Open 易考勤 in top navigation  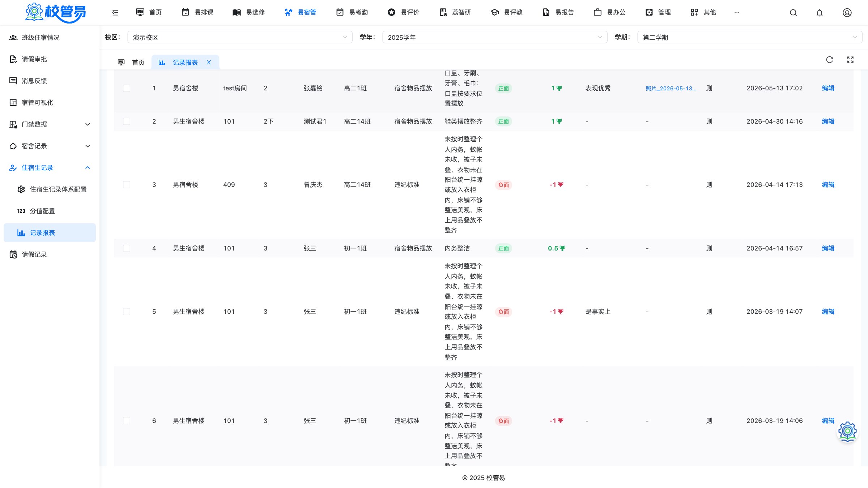(x=352, y=13)
